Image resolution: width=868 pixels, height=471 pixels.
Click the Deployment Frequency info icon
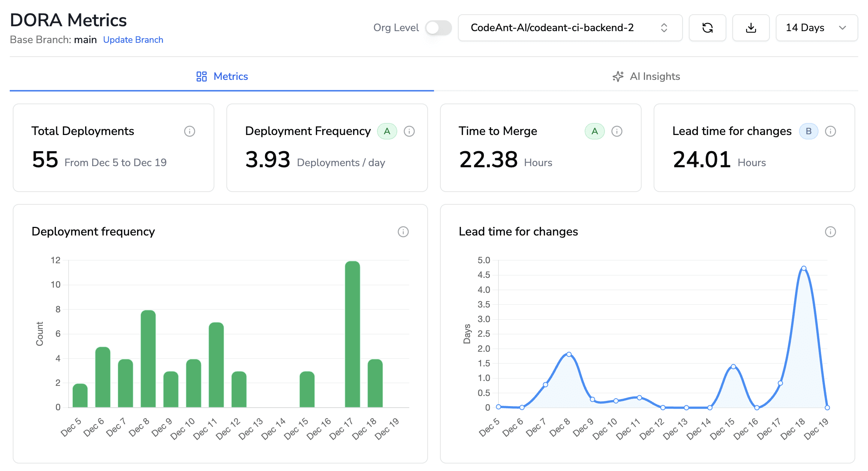tap(409, 131)
